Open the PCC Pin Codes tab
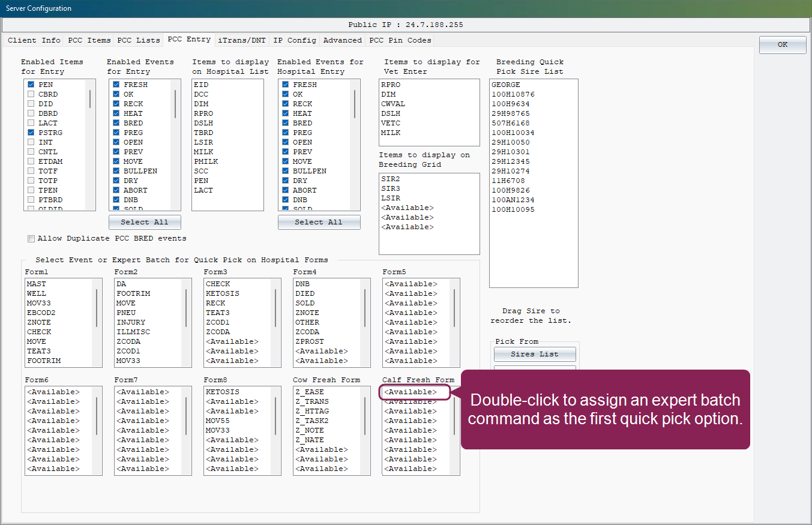The height and width of the screenshot is (525, 812). tap(400, 40)
